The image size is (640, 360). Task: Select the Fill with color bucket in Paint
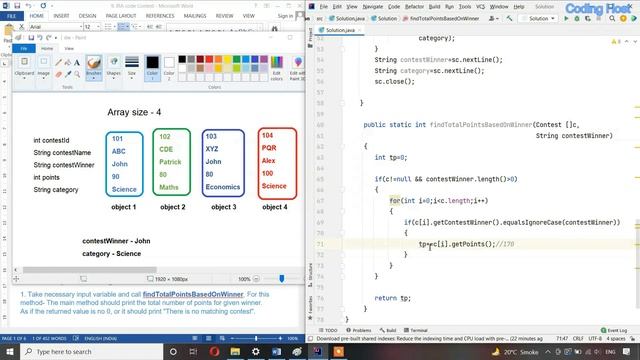(68, 62)
